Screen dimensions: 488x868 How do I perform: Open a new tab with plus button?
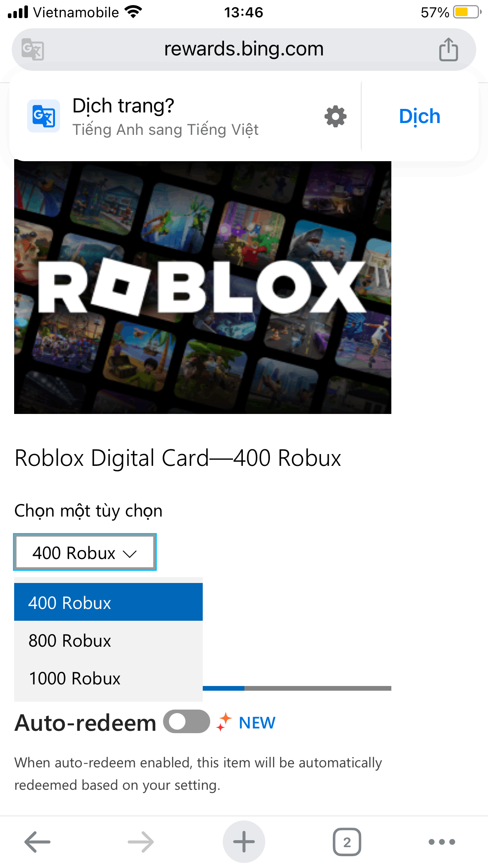(244, 842)
